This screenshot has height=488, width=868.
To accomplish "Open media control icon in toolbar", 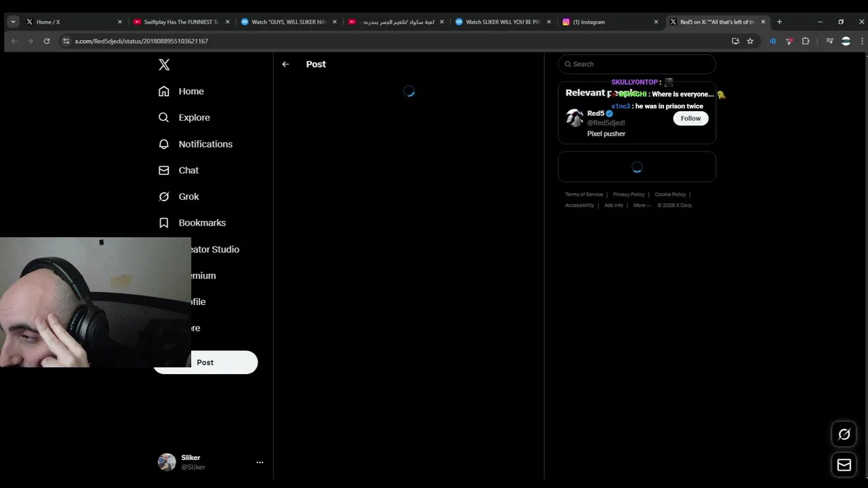I will tap(829, 41).
